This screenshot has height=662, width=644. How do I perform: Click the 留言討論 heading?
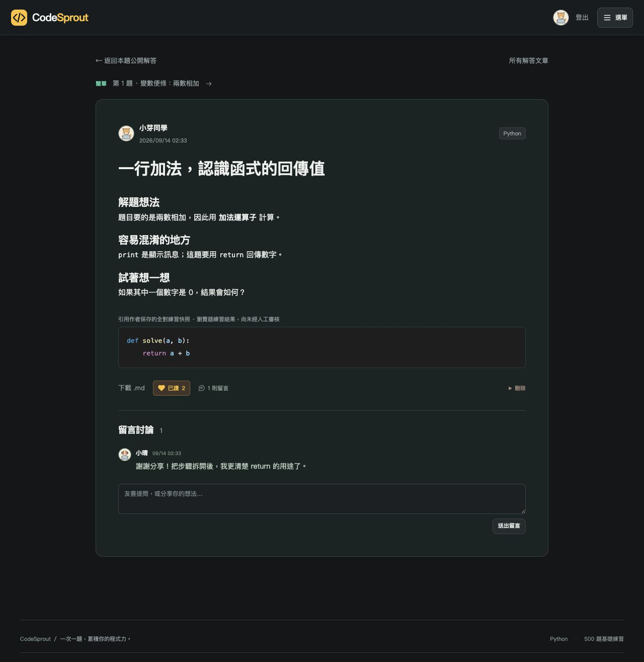(136, 430)
